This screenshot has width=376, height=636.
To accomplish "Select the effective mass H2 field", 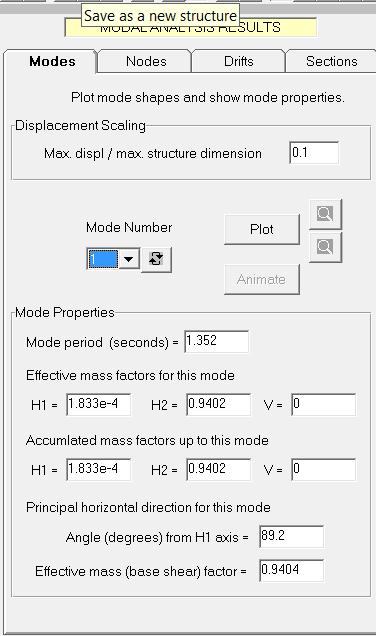I will [x=219, y=404].
